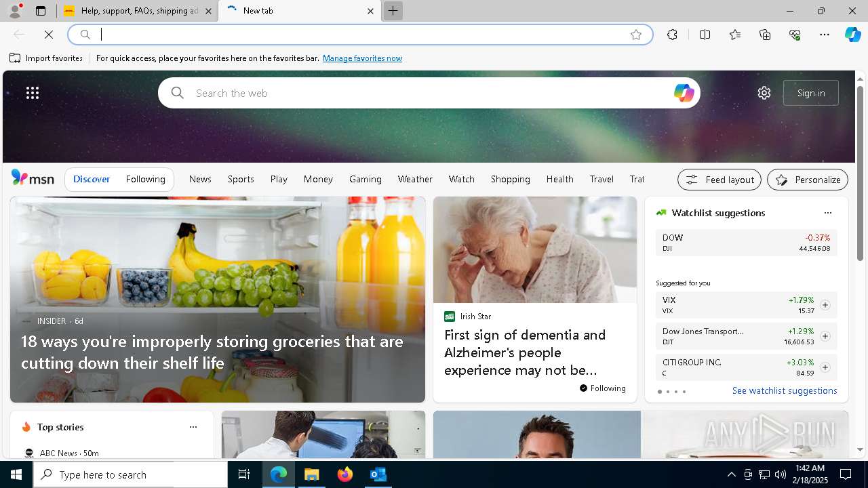The image size is (868, 488).
Task: Open the Money category
Action: pos(318,179)
